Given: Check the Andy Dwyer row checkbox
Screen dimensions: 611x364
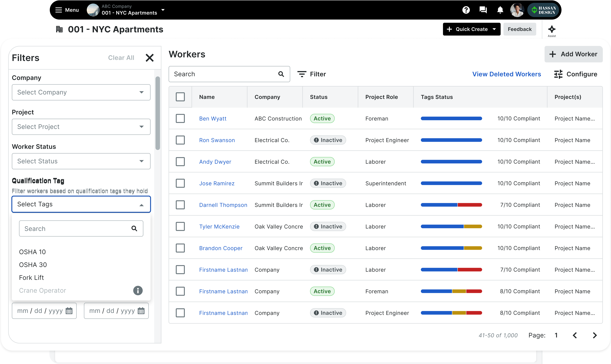Looking at the screenshot, I should pyautogui.click(x=180, y=162).
